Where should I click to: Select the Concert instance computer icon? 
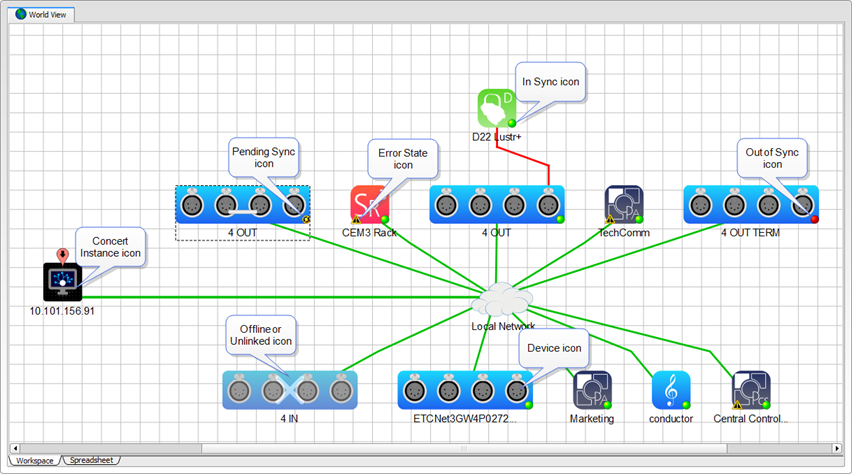pyautogui.click(x=63, y=282)
